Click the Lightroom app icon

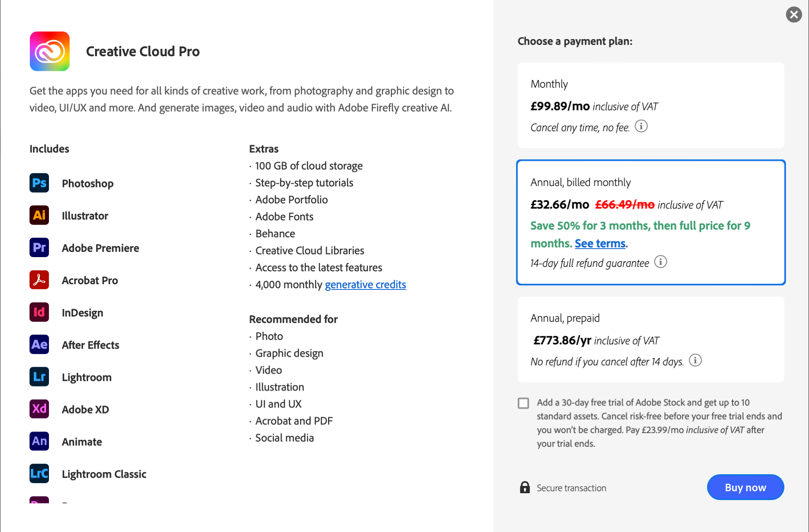39,377
